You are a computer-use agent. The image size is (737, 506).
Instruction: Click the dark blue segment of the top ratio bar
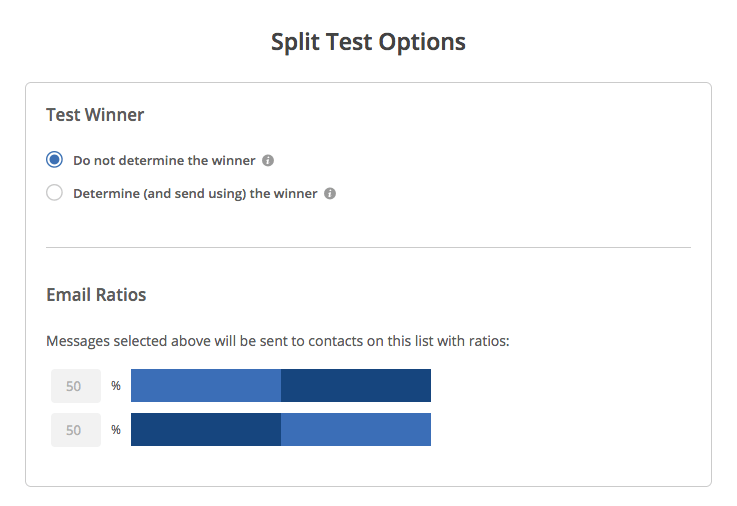click(356, 386)
